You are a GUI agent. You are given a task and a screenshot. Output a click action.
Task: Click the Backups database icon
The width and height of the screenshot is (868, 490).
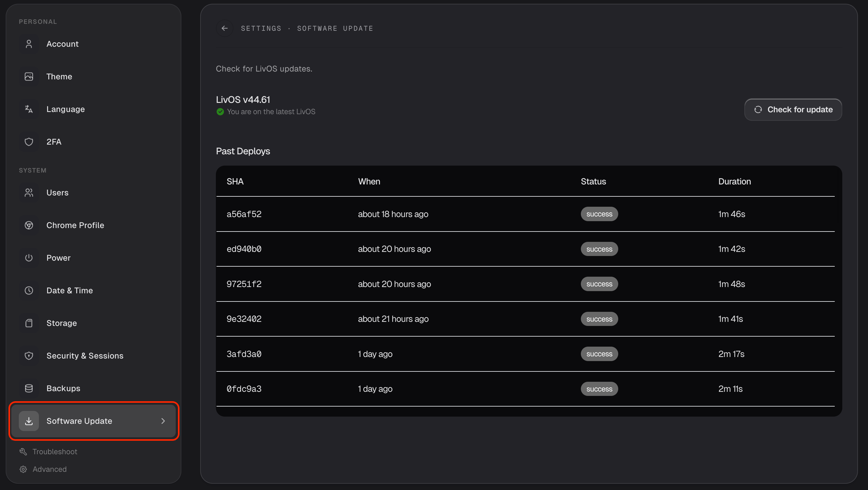(x=29, y=388)
